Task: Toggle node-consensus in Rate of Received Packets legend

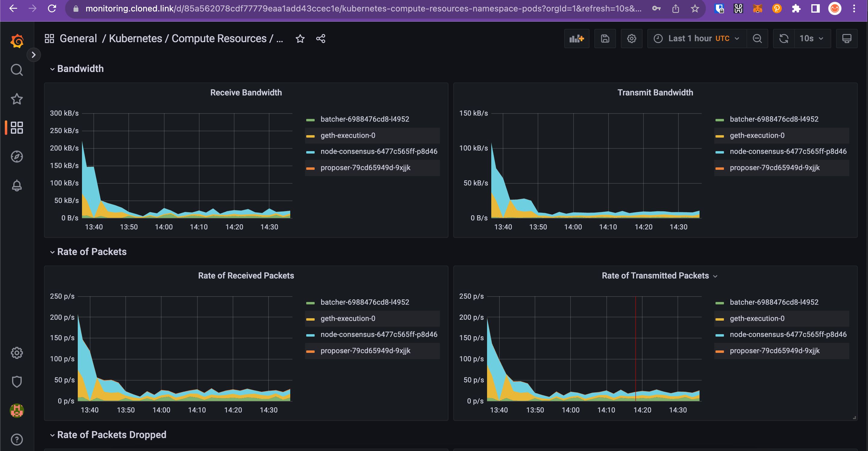Action: tap(379, 334)
